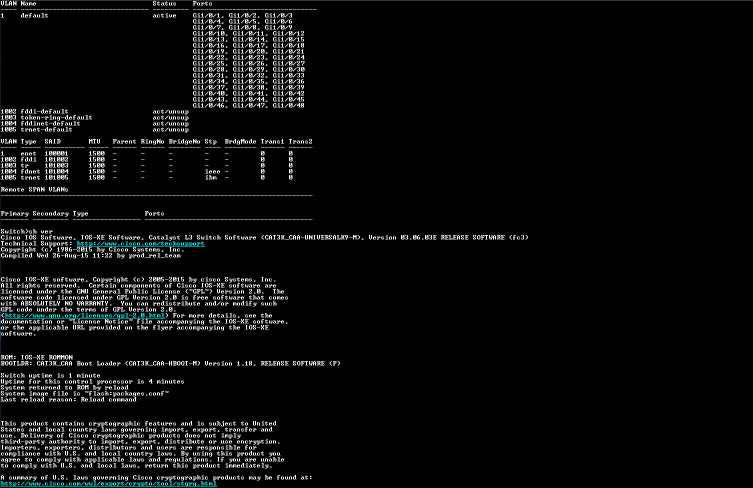This screenshot has width=753, height=488.
Task: Click the port row starting 'Gi1/0/25'
Action: coord(249,63)
